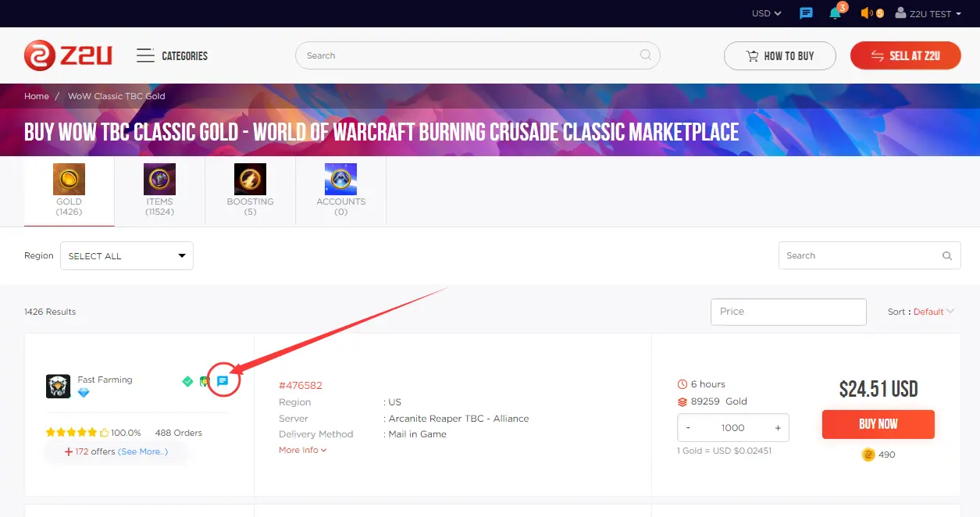980x517 pixels.
Task: Click the 6 hours delivery clock icon
Action: pos(682,384)
